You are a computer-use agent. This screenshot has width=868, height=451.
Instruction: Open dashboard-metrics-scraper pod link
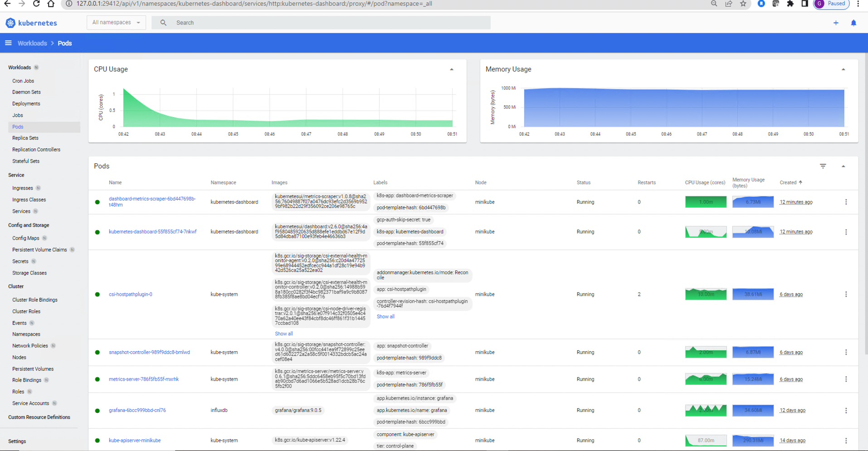[152, 202]
